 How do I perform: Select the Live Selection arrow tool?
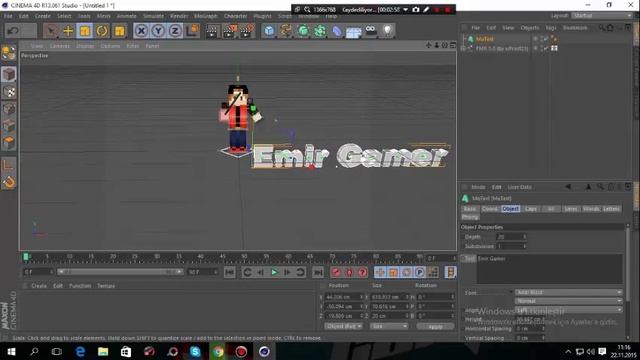51,31
